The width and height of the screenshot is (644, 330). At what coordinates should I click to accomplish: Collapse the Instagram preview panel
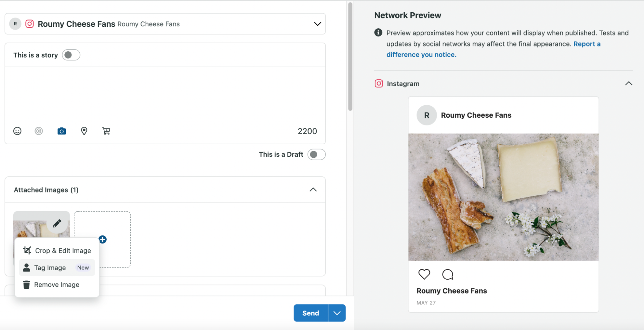[x=629, y=84]
